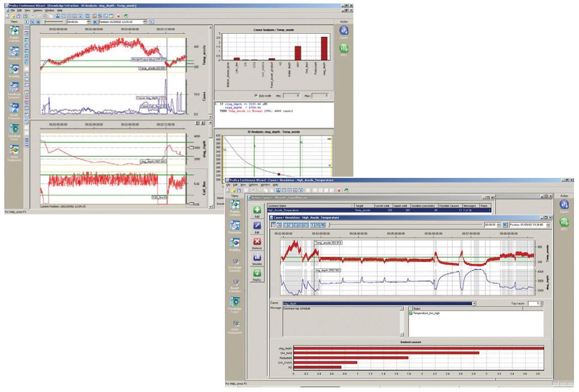Click the red record icon in Knowledge Extraction toolbar

[x=119, y=16]
